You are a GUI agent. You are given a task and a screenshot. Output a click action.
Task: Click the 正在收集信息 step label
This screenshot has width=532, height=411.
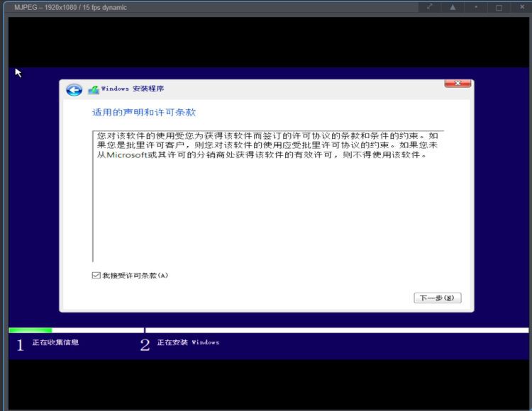click(x=55, y=342)
